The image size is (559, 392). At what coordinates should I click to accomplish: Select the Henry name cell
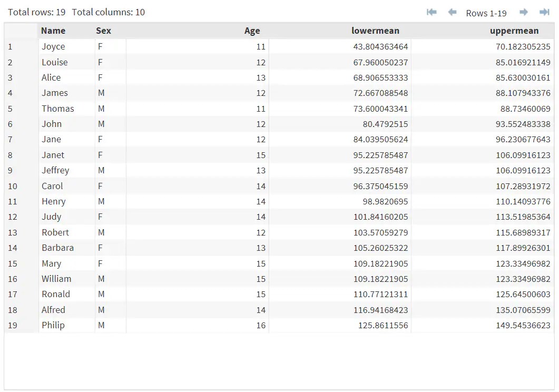[67, 201]
